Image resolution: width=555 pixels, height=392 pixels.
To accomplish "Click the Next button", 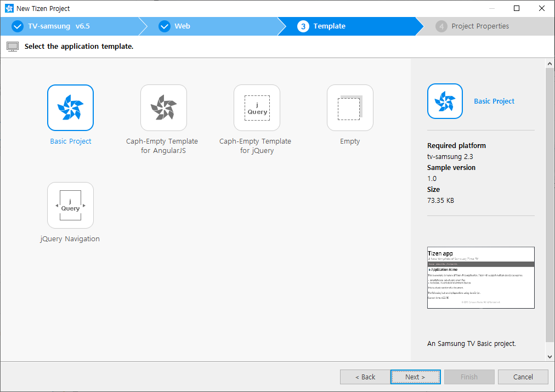I will point(416,377).
